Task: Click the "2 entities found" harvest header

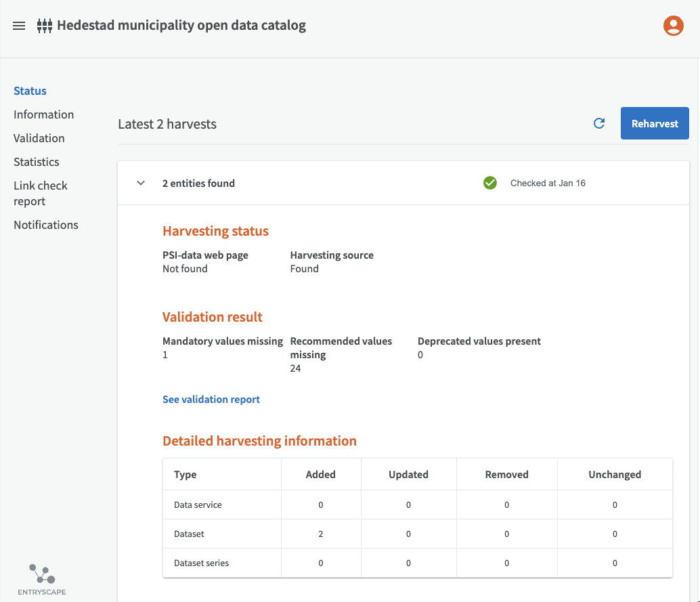Action: point(198,183)
